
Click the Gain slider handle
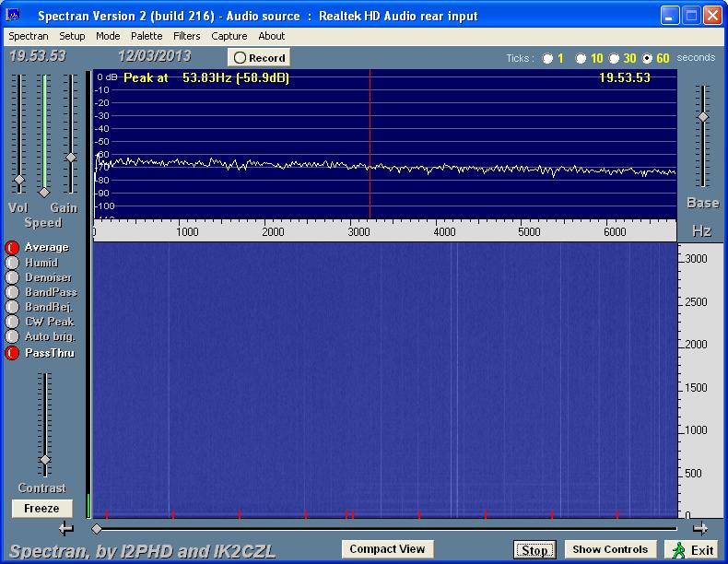coord(71,158)
